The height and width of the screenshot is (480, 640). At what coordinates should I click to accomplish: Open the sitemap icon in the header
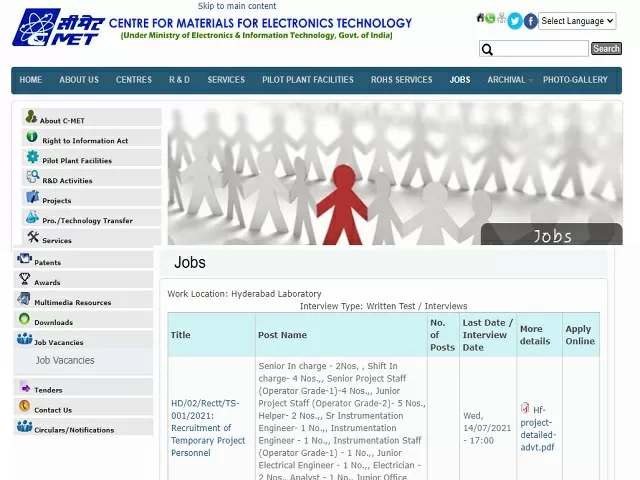pos(502,18)
